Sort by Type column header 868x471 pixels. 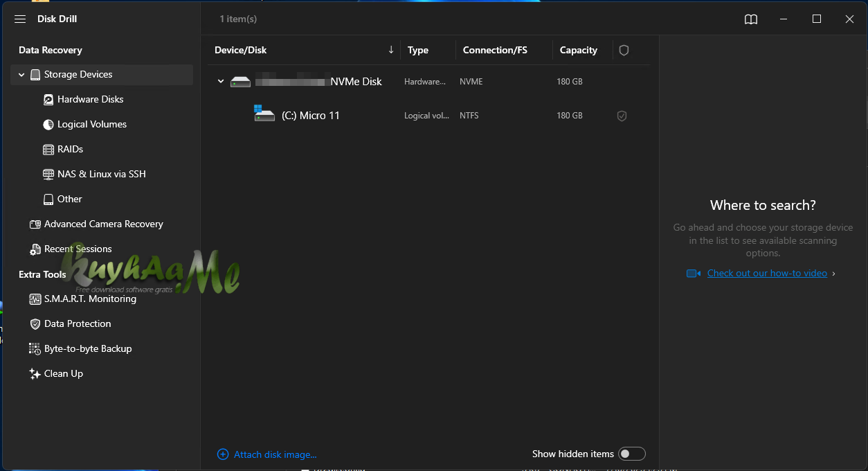tap(418, 51)
